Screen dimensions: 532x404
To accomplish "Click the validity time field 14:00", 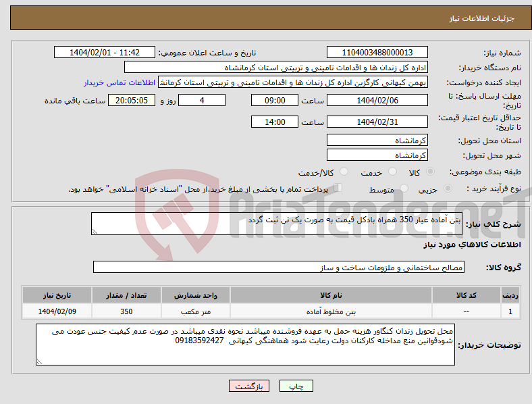I will click(275, 122).
